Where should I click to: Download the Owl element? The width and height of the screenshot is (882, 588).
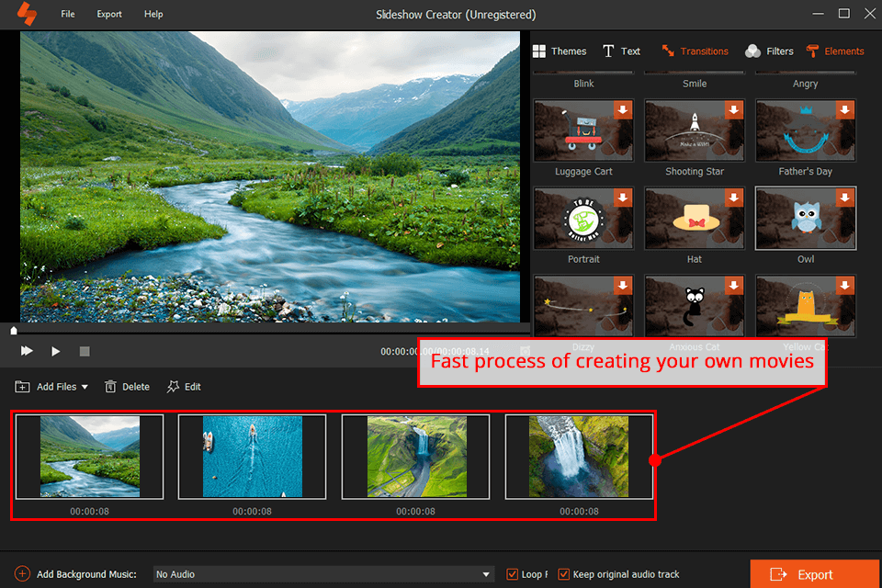tap(844, 198)
